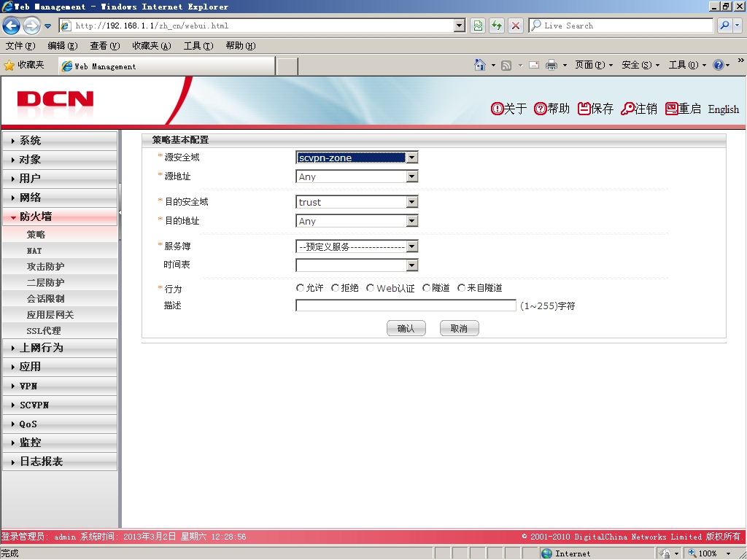Click the Read mail icon
This screenshot has height=560, width=747.
click(534, 65)
